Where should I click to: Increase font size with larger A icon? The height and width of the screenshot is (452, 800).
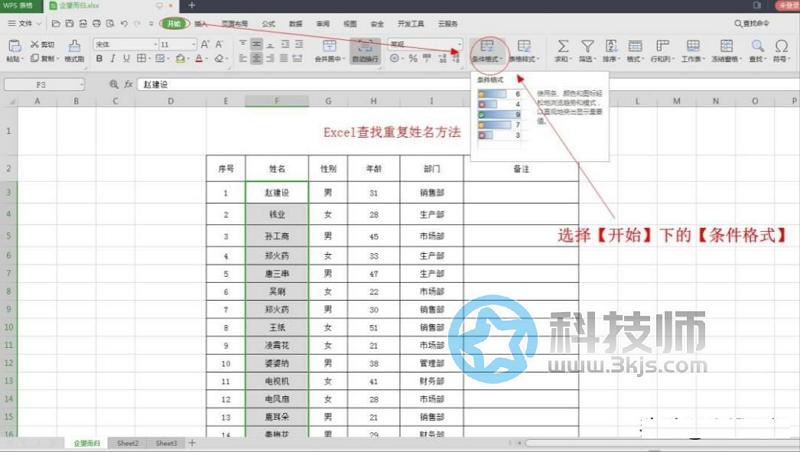(x=205, y=44)
